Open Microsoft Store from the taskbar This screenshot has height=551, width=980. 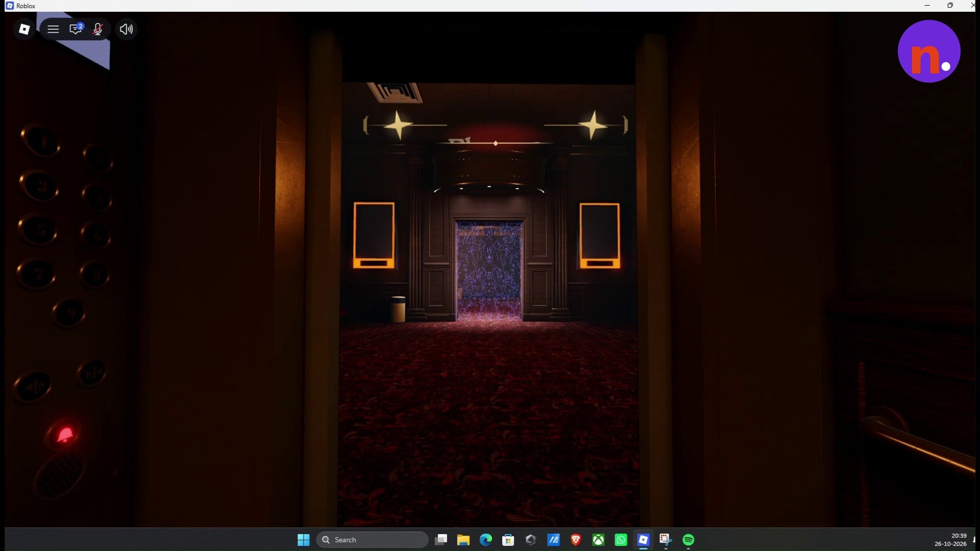tap(508, 540)
